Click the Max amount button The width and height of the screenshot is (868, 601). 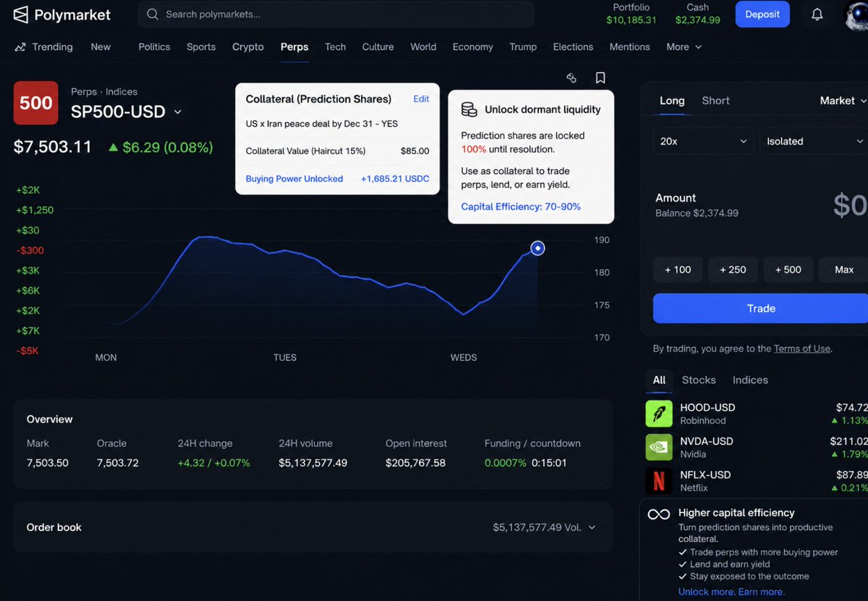pos(843,270)
